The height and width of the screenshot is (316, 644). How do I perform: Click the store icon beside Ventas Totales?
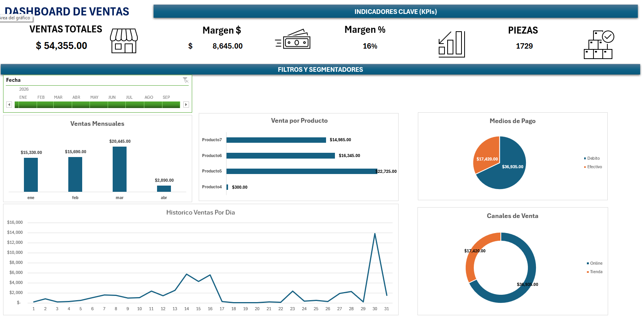point(124,41)
